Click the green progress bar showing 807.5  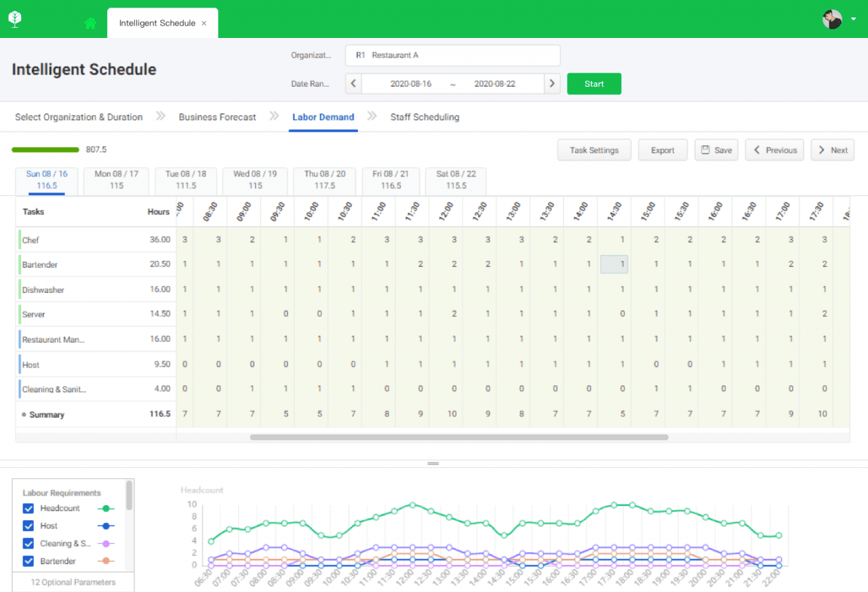45,149
